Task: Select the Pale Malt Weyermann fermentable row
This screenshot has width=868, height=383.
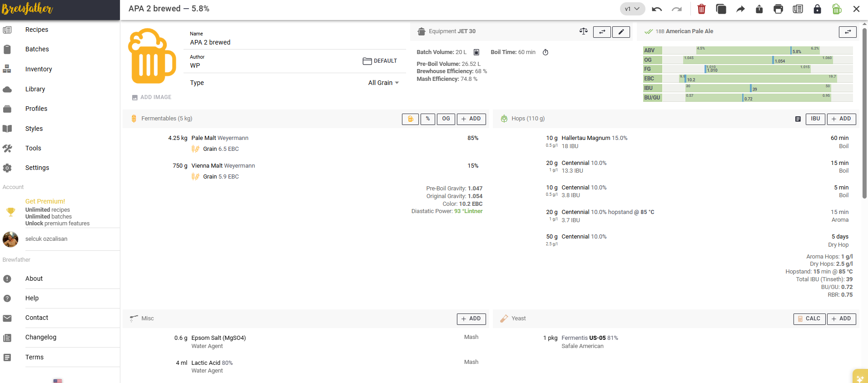Action: click(306, 143)
